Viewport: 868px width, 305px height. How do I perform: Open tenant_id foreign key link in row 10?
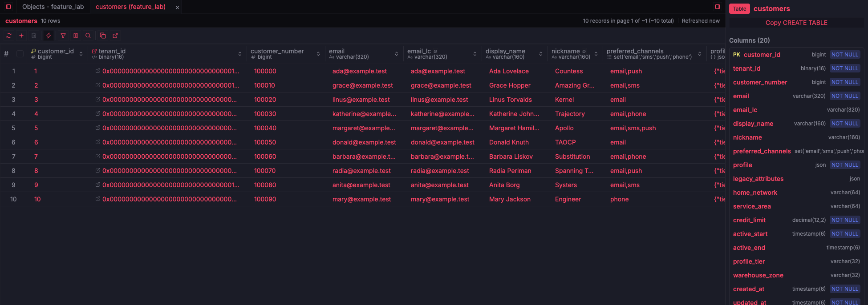point(97,199)
